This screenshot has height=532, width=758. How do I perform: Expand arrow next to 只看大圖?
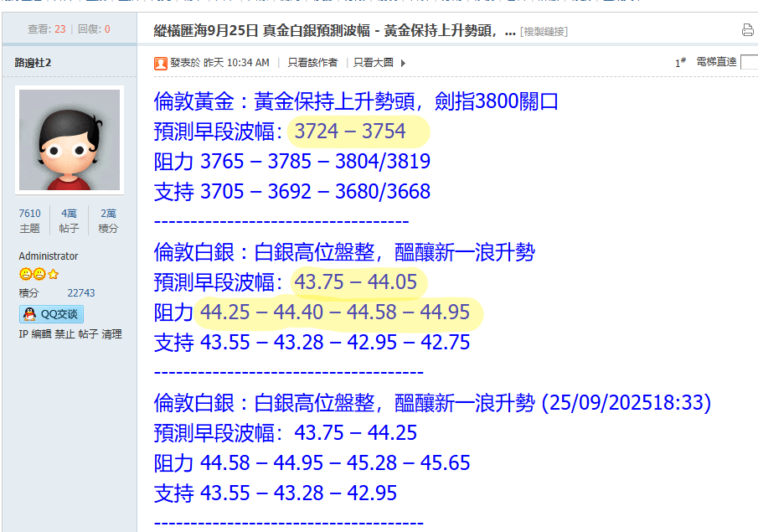(x=403, y=63)
